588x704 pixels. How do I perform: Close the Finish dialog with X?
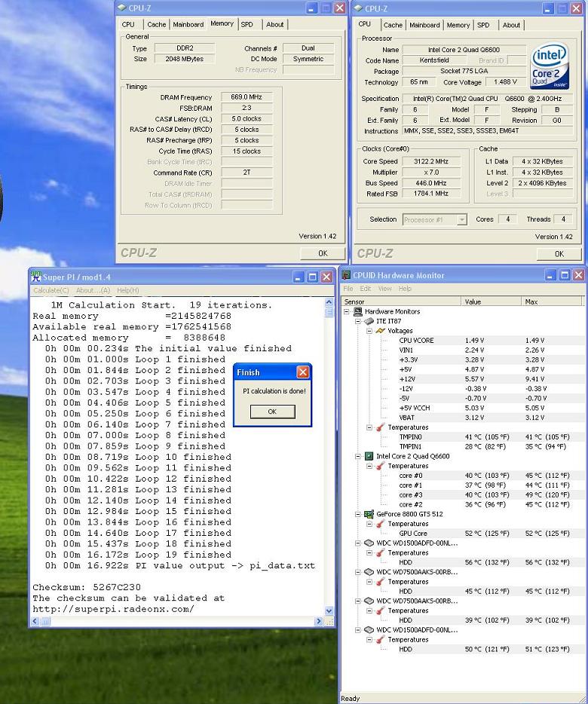[303, 372]
